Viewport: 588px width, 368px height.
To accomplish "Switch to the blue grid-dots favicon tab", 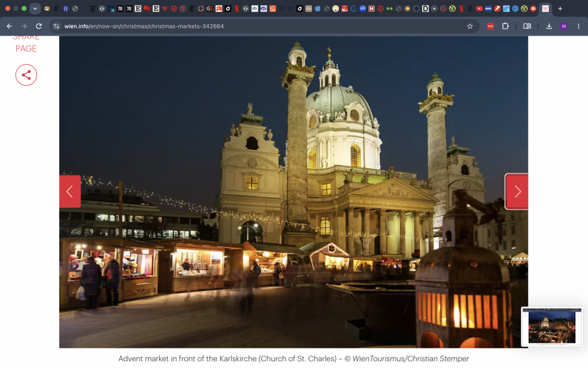I will click(x=65, y=9).
